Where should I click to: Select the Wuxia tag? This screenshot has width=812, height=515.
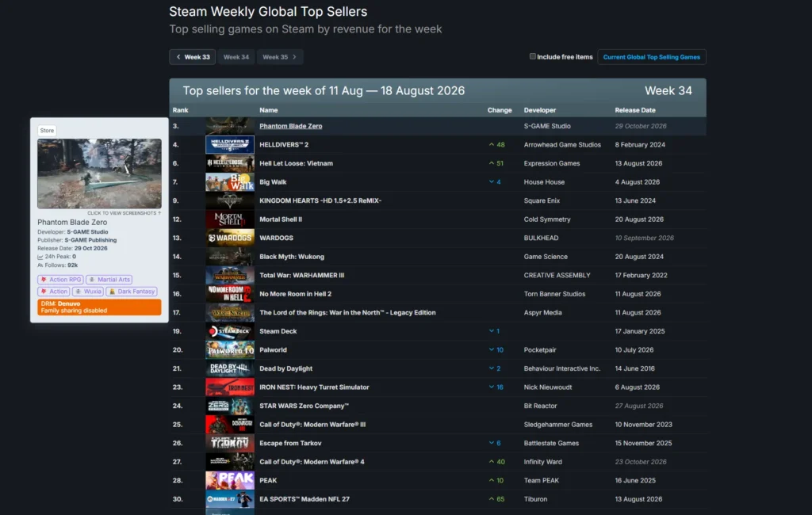pos(87,292)
